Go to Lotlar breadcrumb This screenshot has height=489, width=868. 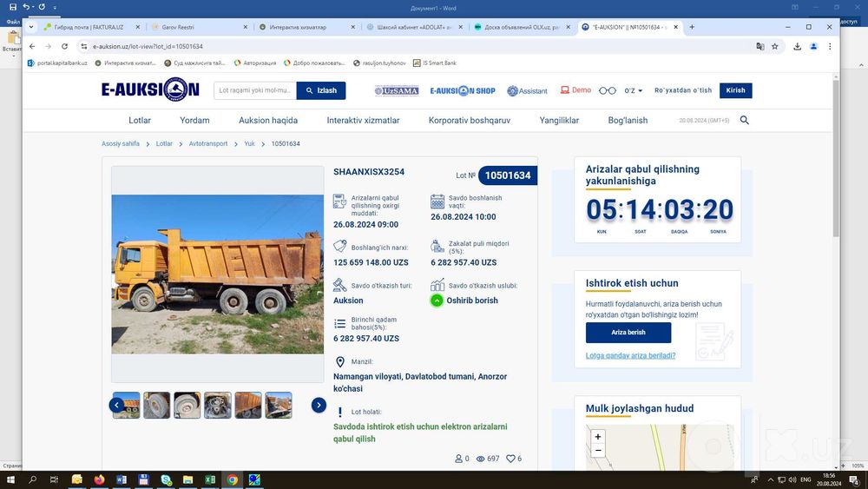tap(164, 143)
